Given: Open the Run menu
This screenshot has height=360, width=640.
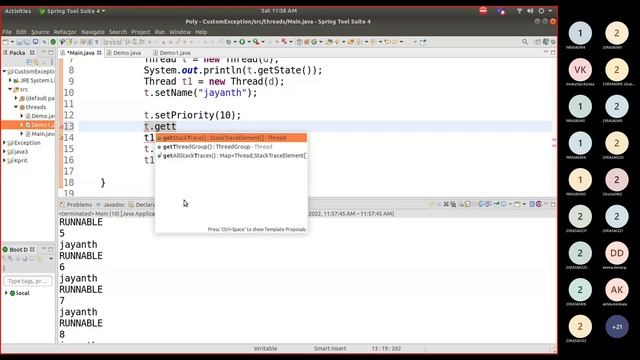Looking at the screenshot, I should (x=160, y=32).
